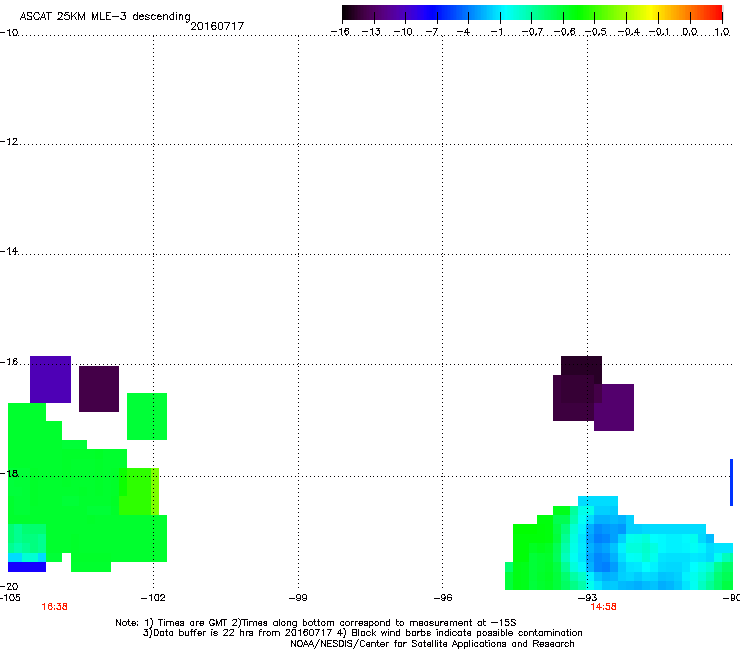Click the color bar tick label -13

(x=371, y=32)
